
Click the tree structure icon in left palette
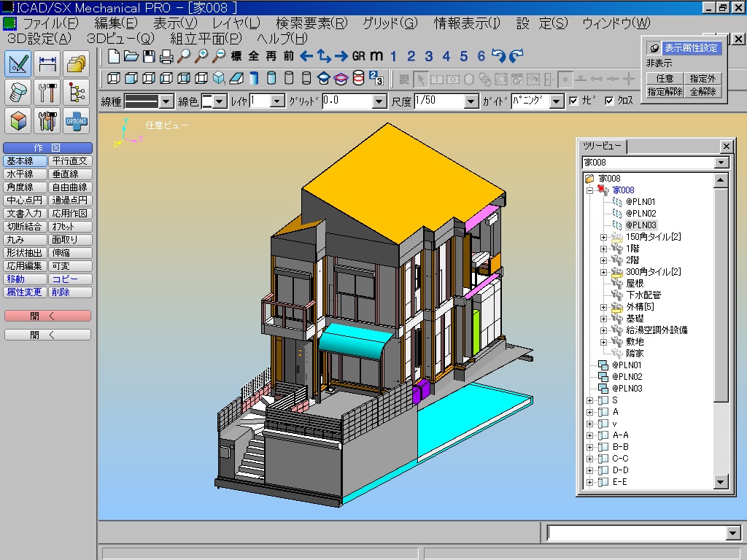(76, 92)
